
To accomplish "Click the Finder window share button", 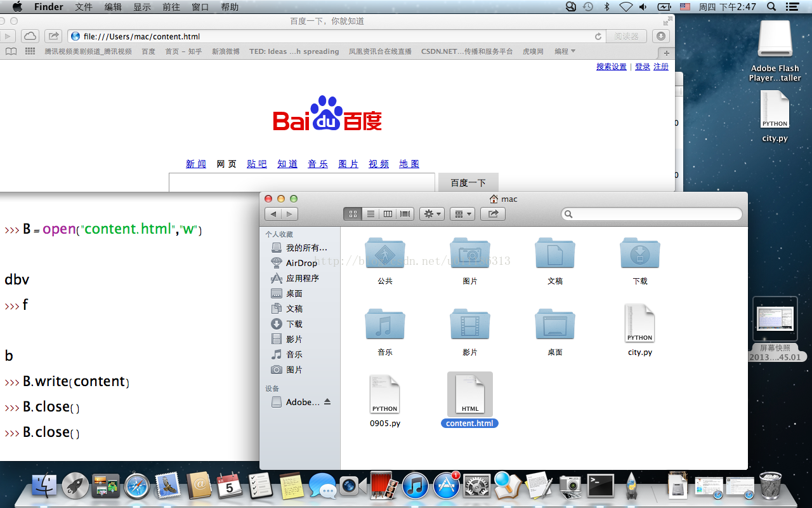I will [x=493, y=214].
